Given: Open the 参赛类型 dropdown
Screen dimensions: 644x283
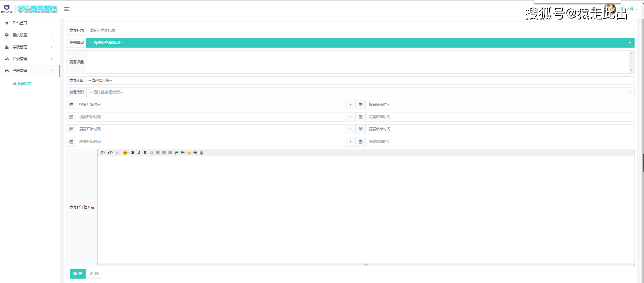Looking at the screenshot, I should point(360,93).
